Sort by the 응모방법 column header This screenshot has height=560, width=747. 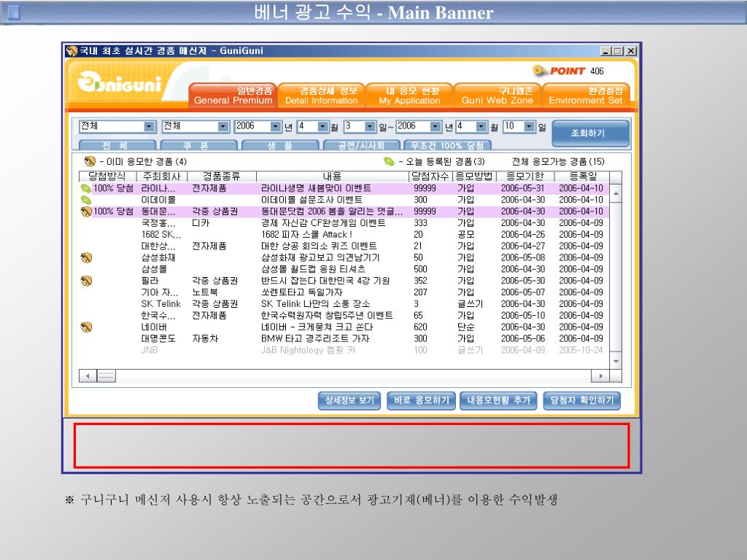pyautogui.click(x=474, y=176)
